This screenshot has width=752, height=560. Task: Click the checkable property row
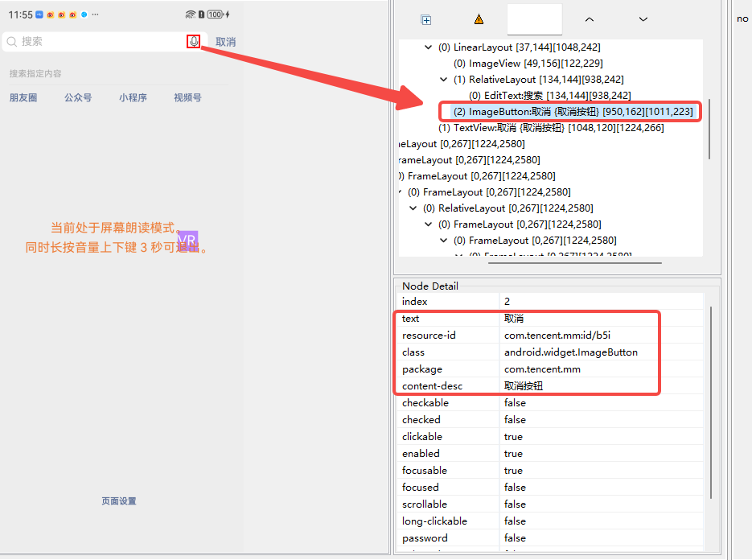point(551,402)
